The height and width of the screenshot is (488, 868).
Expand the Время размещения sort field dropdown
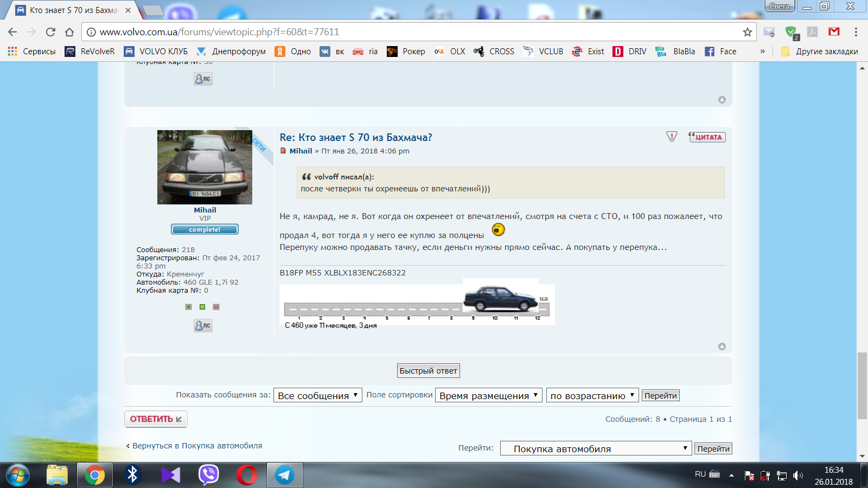click(x=488, y=395)
